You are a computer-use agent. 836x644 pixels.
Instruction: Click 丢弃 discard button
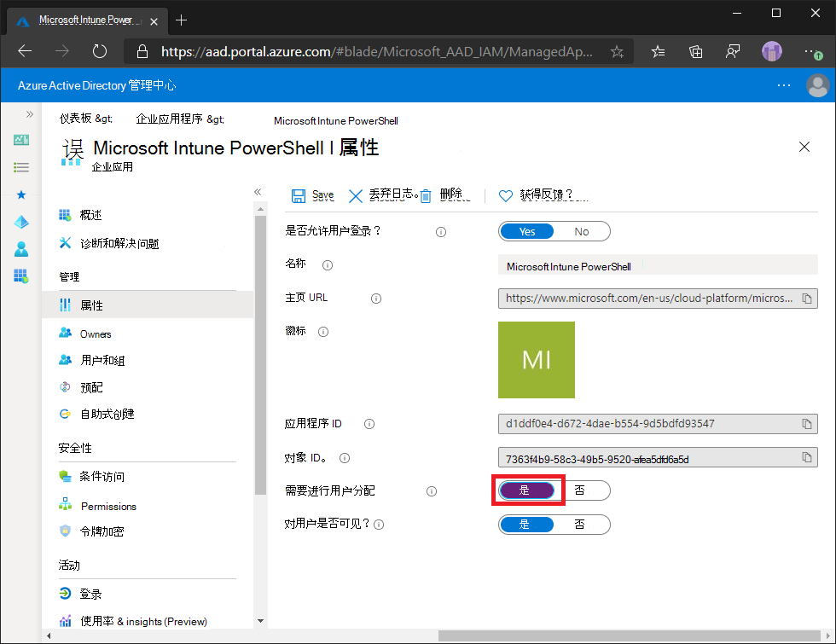[382, 195]
